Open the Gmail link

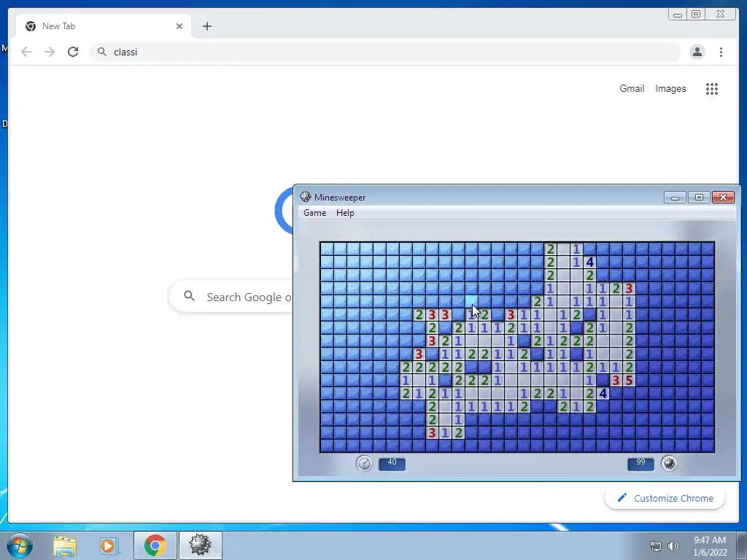[632, 88]
